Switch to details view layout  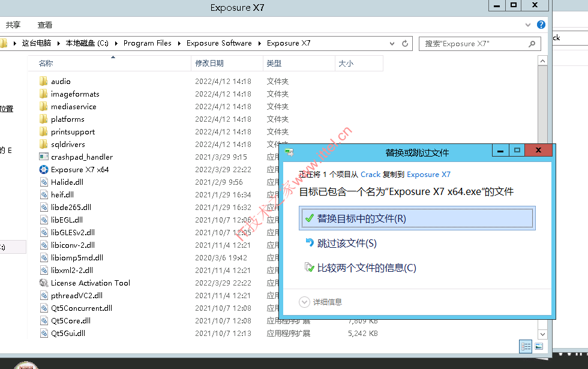tap(526, 346)
